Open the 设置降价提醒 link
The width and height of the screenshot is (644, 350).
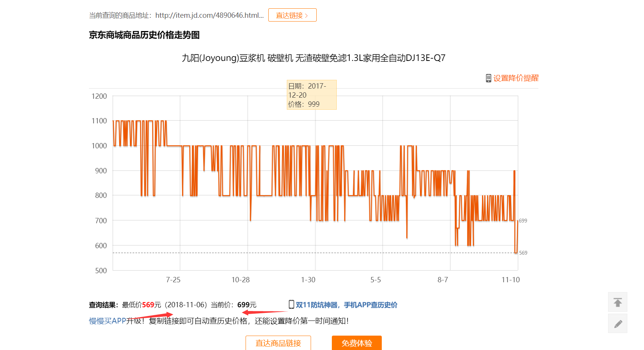[x=516, y=78]
